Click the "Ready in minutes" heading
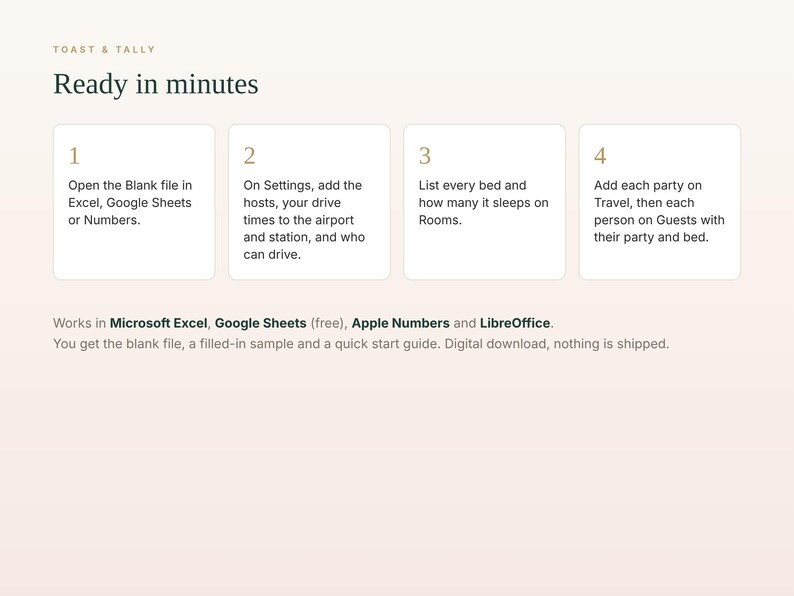 156,84
